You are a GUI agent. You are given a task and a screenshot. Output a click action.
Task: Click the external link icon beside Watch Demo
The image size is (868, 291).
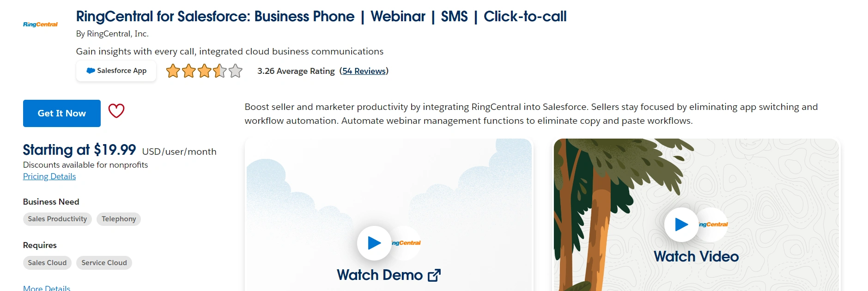(434, 275)
